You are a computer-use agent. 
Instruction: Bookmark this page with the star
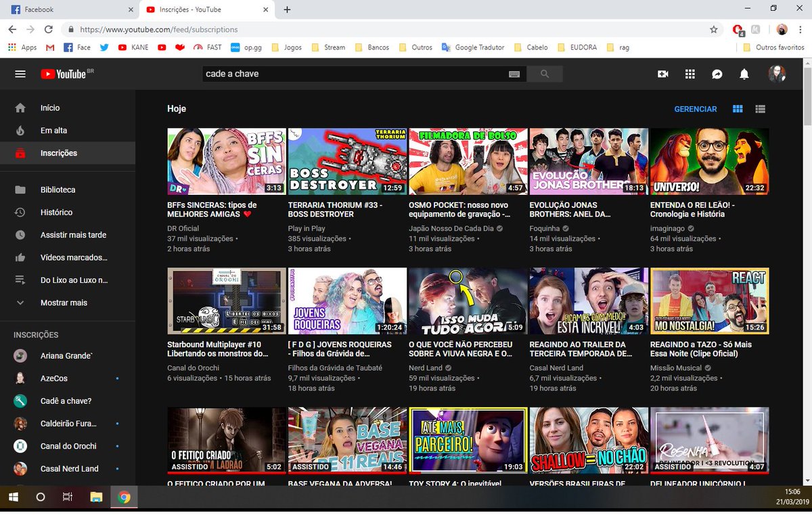tap(714, 30)
